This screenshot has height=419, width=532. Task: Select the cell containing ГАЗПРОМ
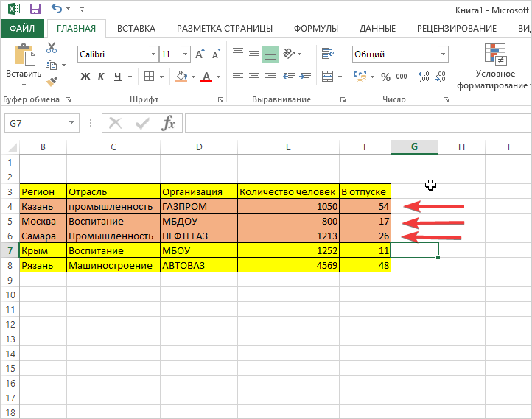[x=198, y=207]
